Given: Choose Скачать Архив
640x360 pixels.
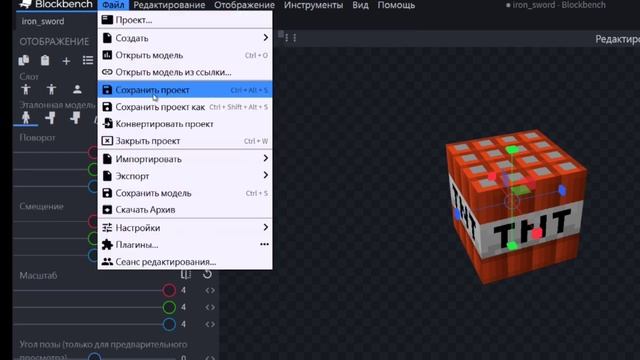Looking at the screenshot, I should tap(185, 210).
